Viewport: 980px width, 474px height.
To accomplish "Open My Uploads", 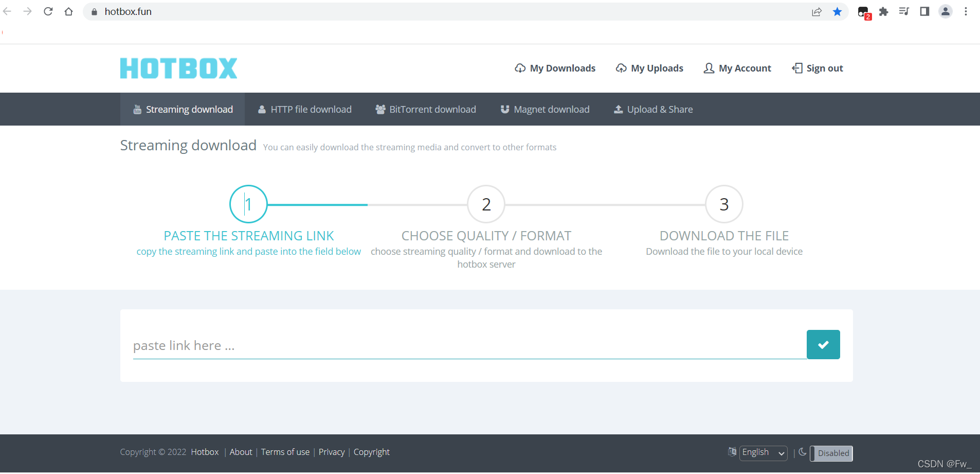I will (649, 68).
